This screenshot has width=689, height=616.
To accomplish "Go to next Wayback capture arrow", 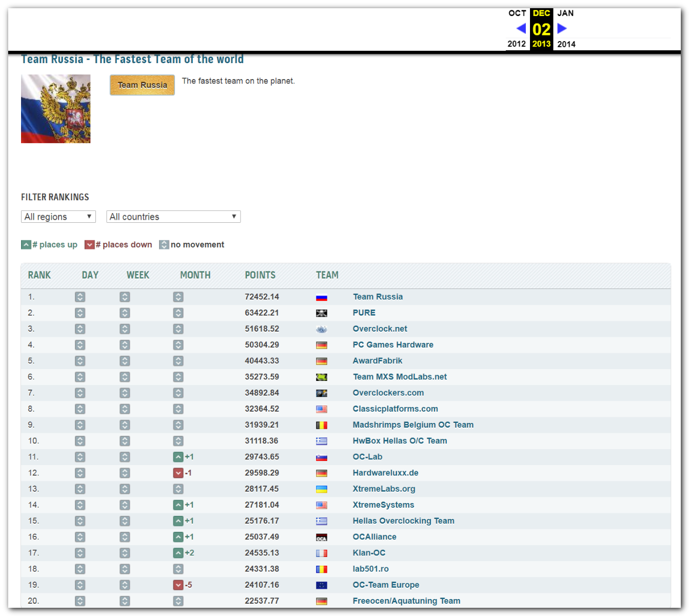I will [562, 28].
